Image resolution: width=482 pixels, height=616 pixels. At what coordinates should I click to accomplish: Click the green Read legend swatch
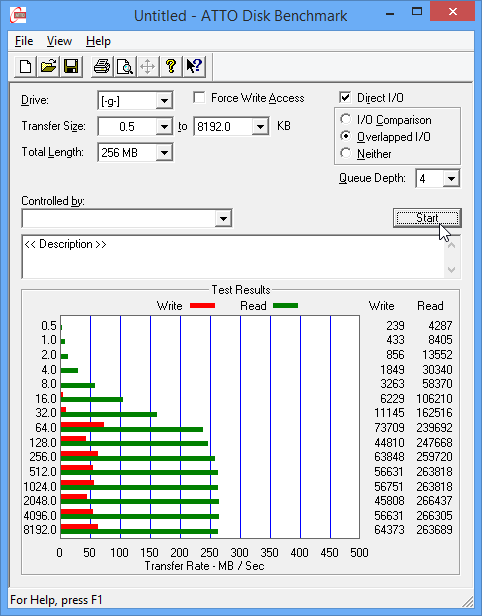tap(285, 305)
